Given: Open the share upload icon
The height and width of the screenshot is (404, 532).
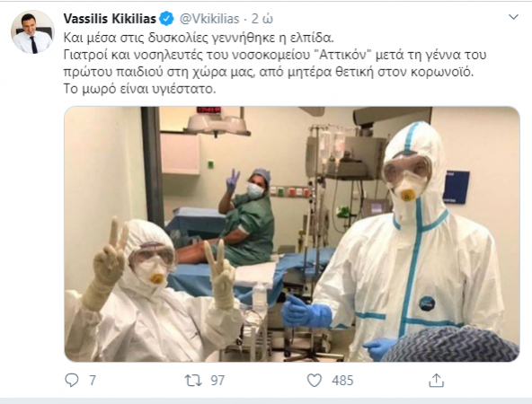Looking at the screenshot, I should point(437,381).
